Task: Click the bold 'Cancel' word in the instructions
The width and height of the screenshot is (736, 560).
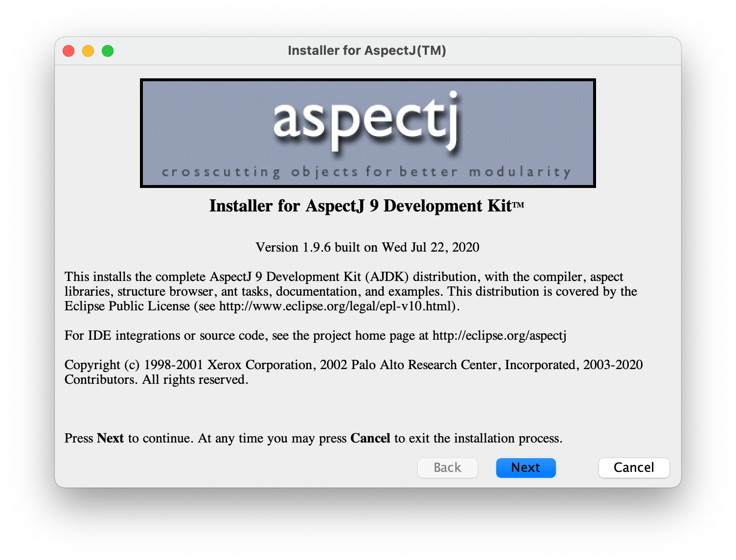Action: coord(370,438)
